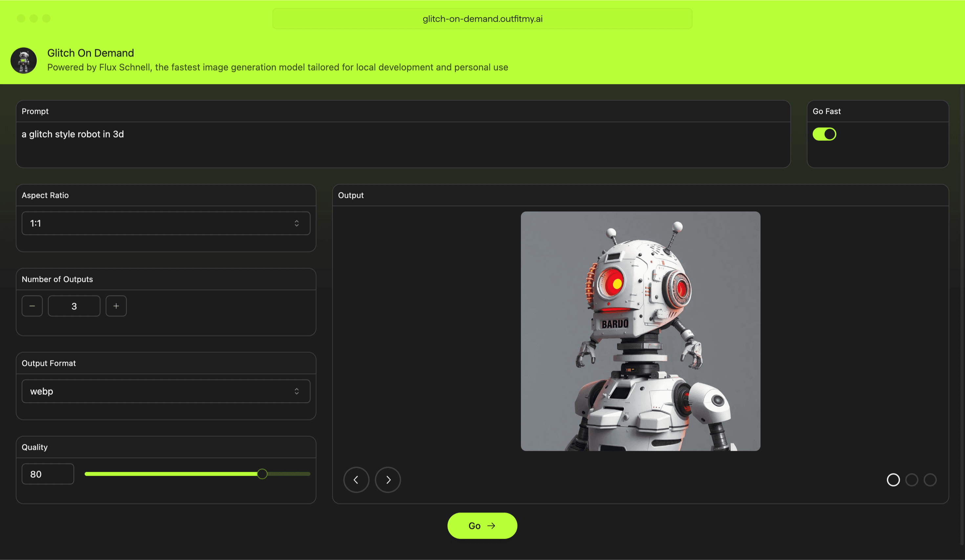Click the arrow icon inside the Go button
Viewport: 965px width, 560px height.
point(492,526)
